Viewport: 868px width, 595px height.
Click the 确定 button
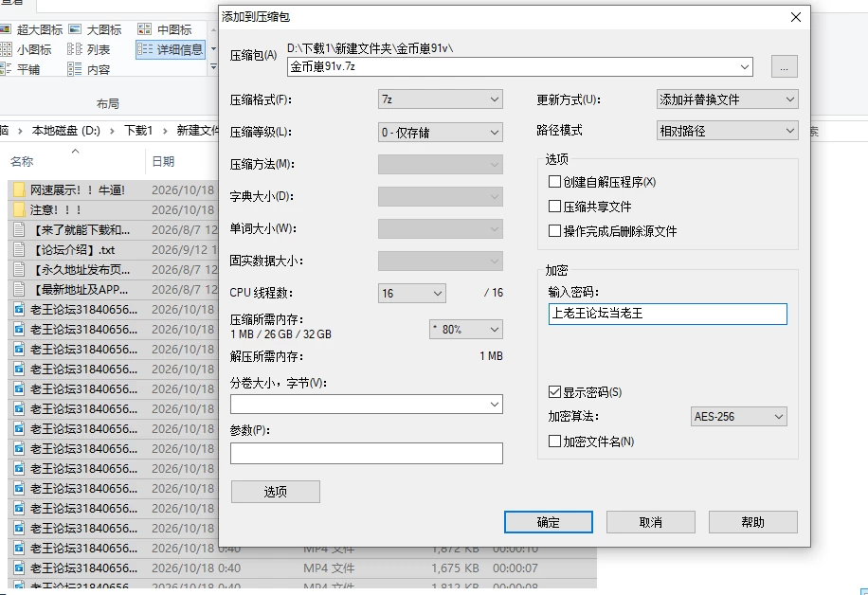coord(548,522)
